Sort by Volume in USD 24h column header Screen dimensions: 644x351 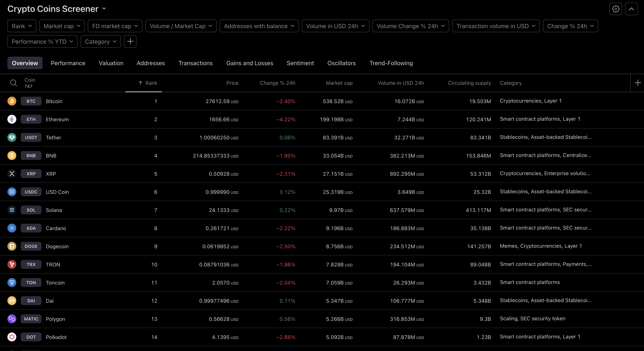tap(401, 83)
